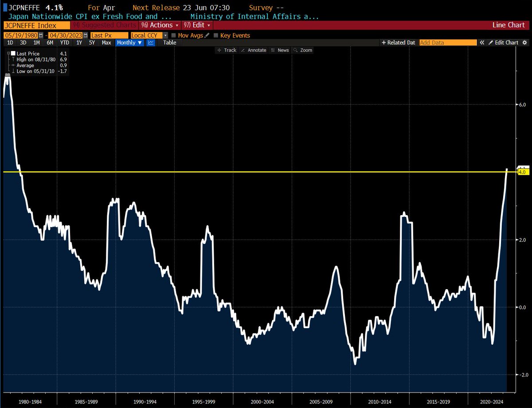Click the Related Data button
The height and width of the screenshot is (408, 532).
click(x=398, y=42)
